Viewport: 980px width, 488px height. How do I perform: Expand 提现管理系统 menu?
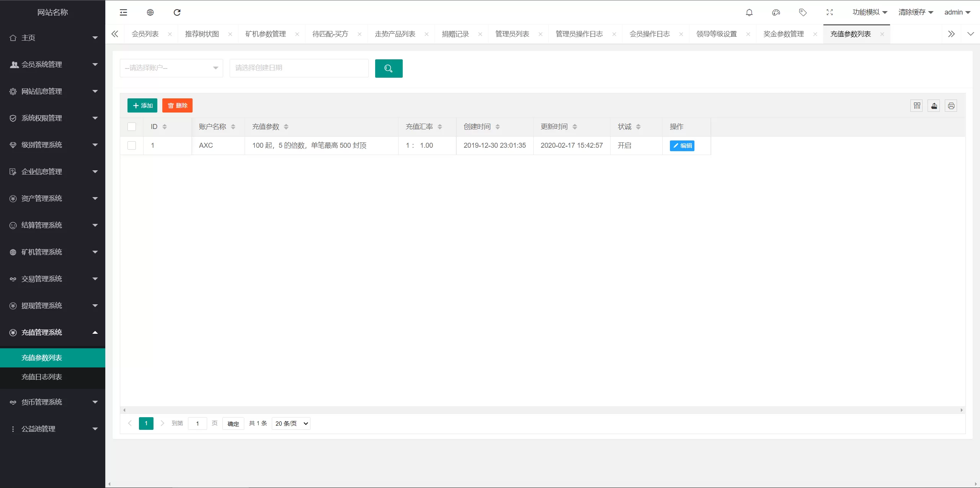click(x=53, y=306)
